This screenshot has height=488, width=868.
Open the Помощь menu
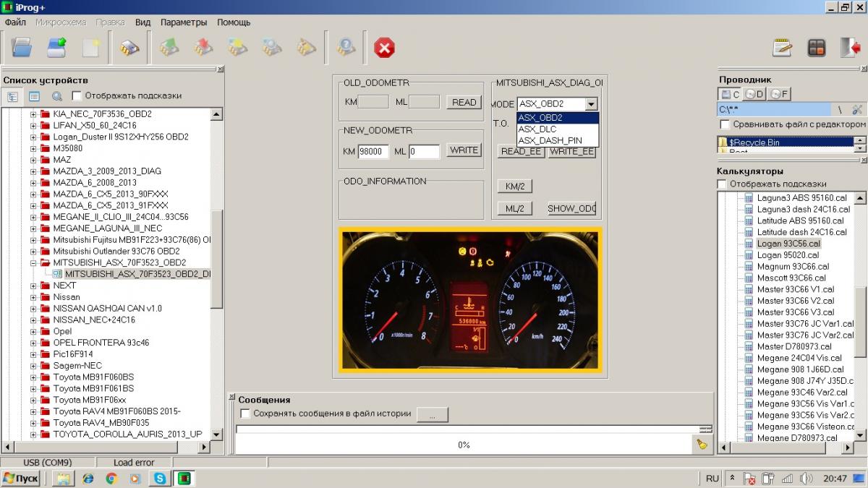pos(234,22)
